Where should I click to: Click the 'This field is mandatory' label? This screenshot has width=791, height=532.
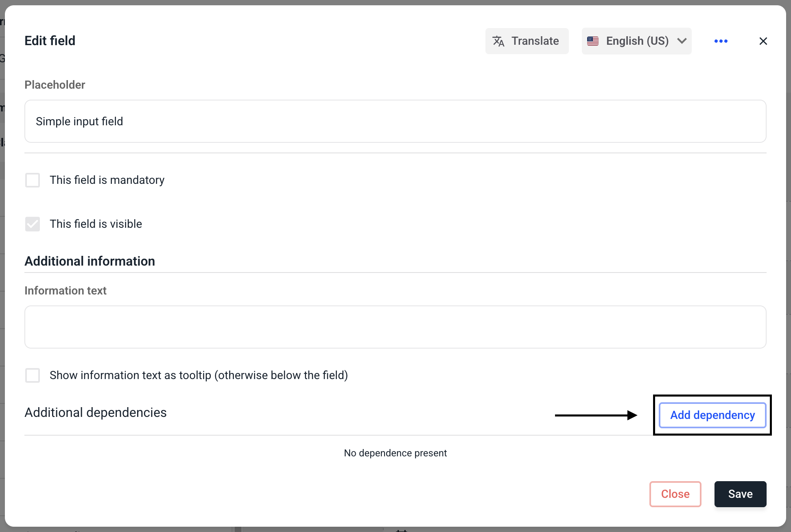point(107,180)
